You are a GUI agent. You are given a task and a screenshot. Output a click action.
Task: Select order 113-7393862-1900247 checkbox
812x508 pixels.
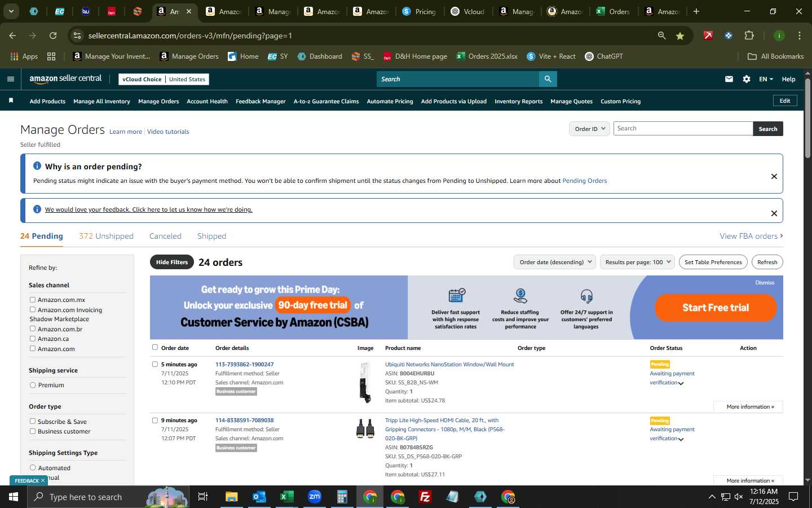tap(155, 364)
